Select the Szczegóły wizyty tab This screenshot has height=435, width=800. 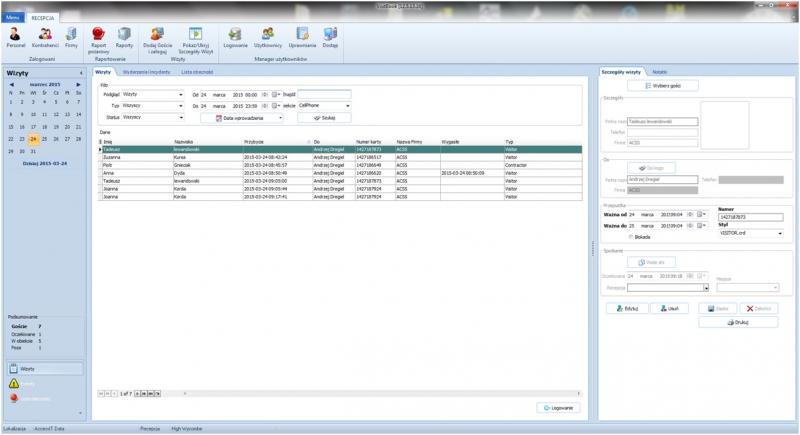621,72
